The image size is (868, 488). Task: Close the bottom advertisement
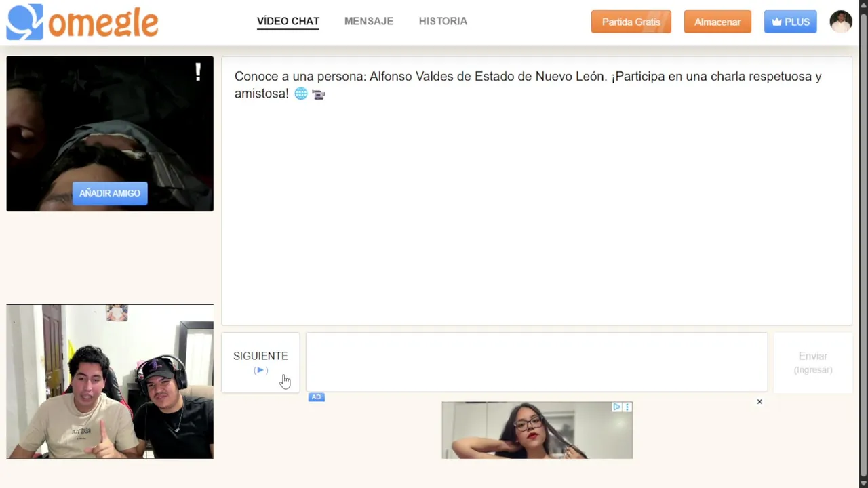pos(759,402)
